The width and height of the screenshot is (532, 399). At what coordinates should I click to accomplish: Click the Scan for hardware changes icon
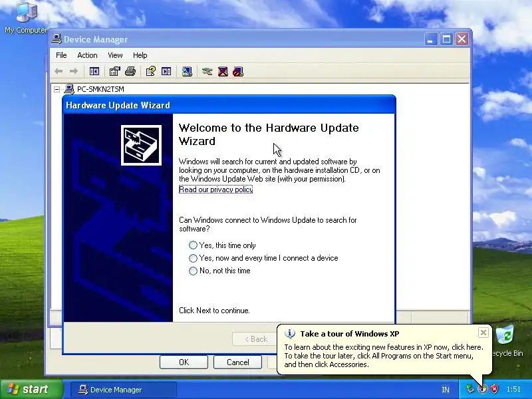tap(187, 71)
